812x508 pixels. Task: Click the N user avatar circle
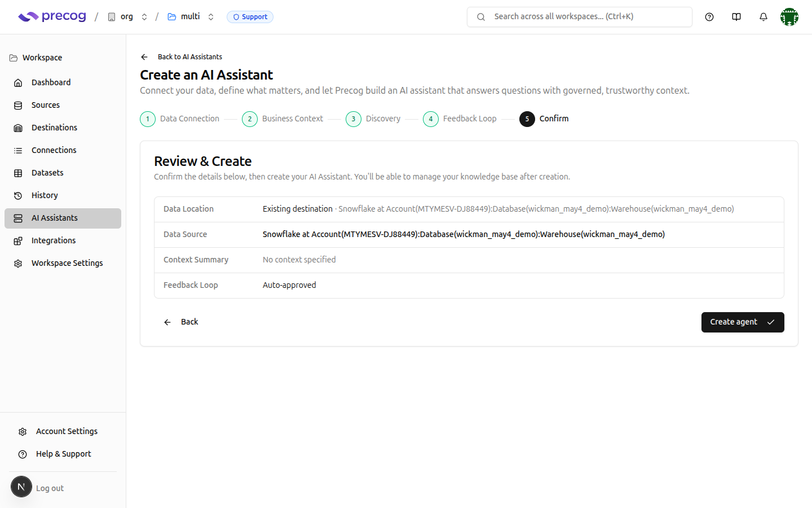point(21,487)
